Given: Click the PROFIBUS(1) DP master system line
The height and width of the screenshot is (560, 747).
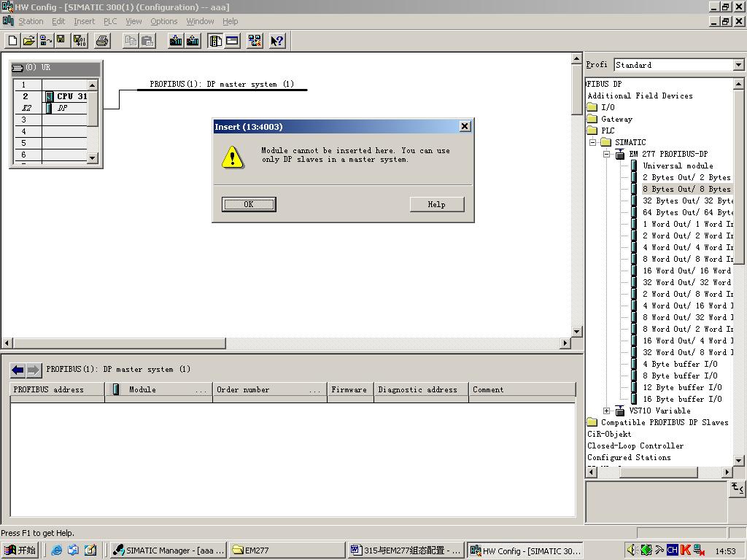Looking at the screenshot, I should (222, 90).
